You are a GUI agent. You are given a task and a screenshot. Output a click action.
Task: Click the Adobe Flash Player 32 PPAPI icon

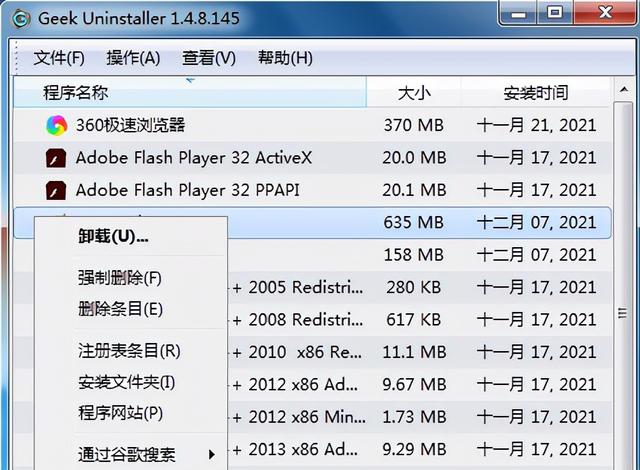point(56,191)
